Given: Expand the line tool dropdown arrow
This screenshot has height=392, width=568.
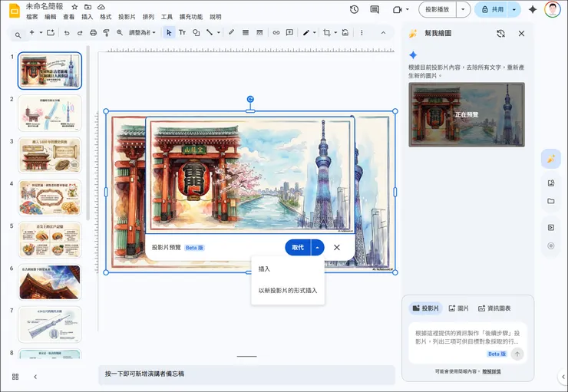Looking at the screenshot, I should [219, 32].
